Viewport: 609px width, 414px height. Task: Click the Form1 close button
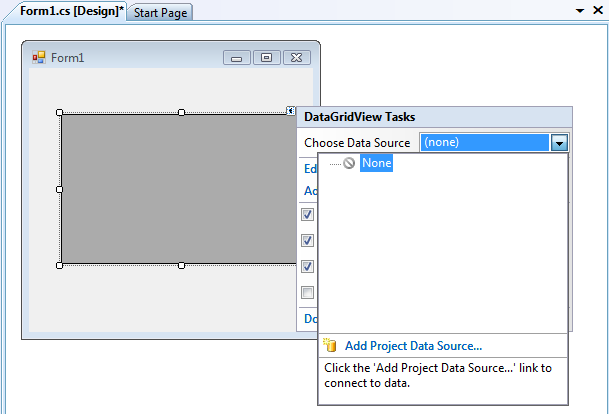(297, 58)
